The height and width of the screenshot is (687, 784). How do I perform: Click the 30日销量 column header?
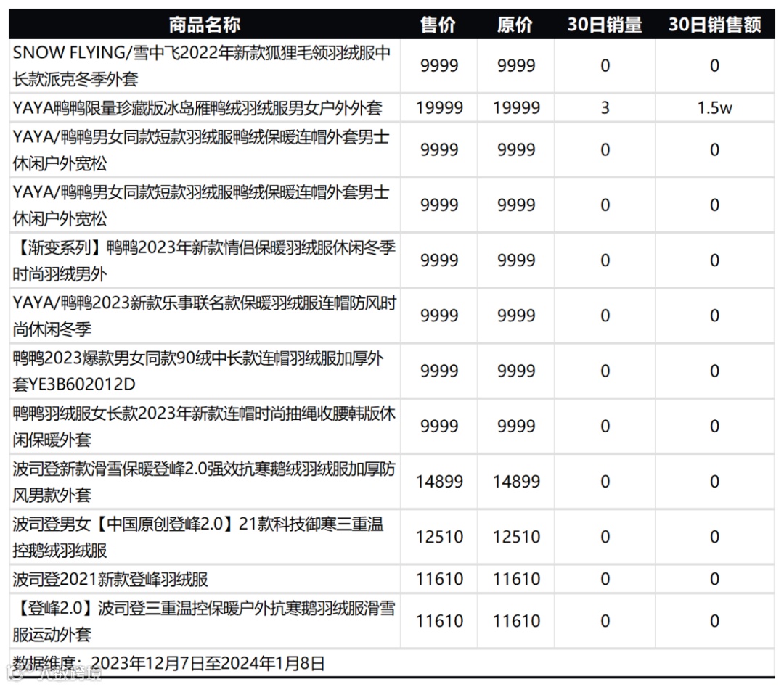605,25
